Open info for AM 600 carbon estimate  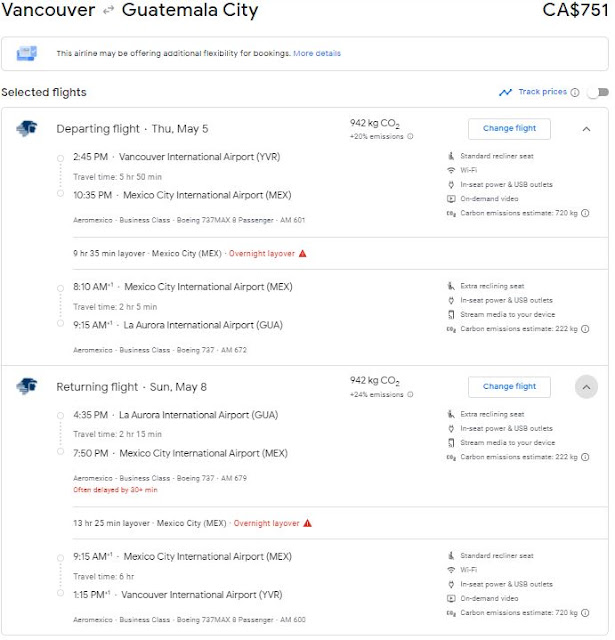point(585,613)
